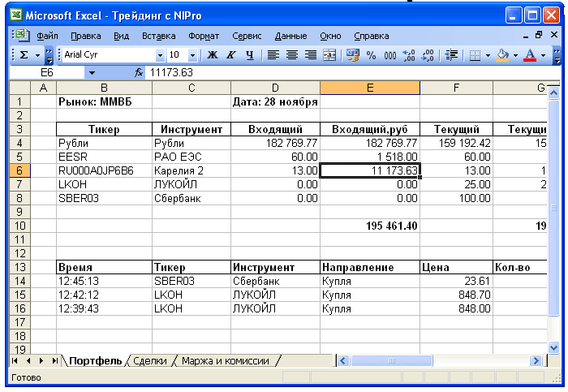Center align text

click(292, 55)
